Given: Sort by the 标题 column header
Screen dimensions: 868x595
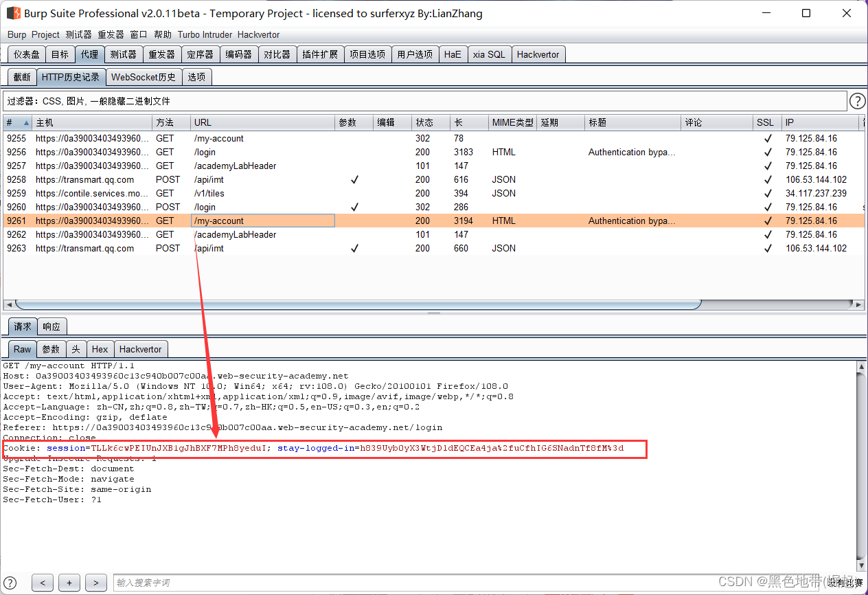Looking at the screenshot, I should pos(633,122).
